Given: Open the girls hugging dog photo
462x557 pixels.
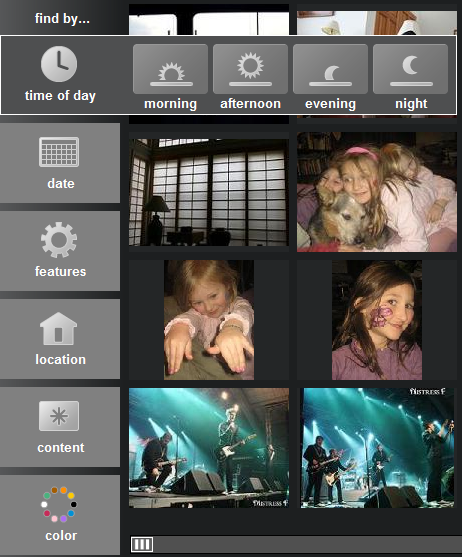Looking at the screenshot, I should [377, 192].
